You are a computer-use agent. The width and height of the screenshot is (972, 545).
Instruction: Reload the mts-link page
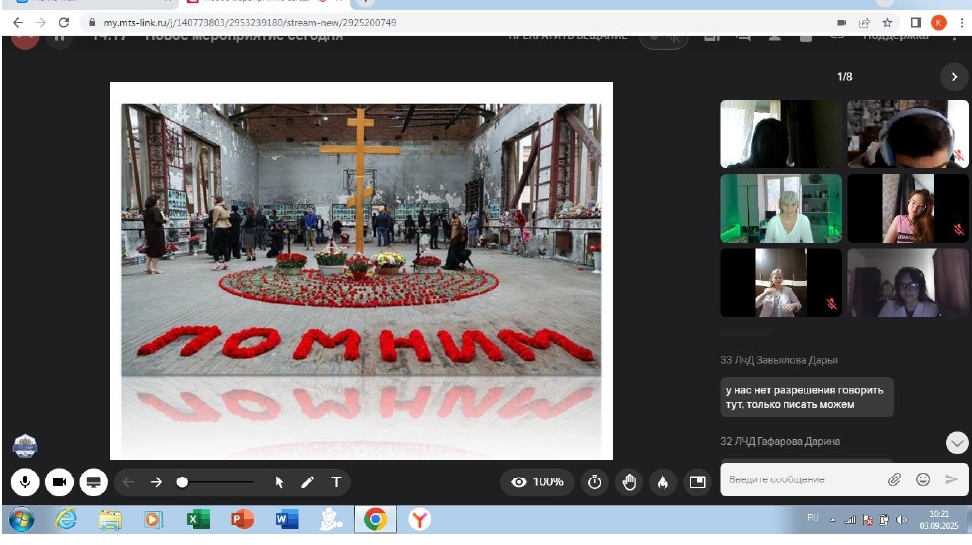coord(64,23)
